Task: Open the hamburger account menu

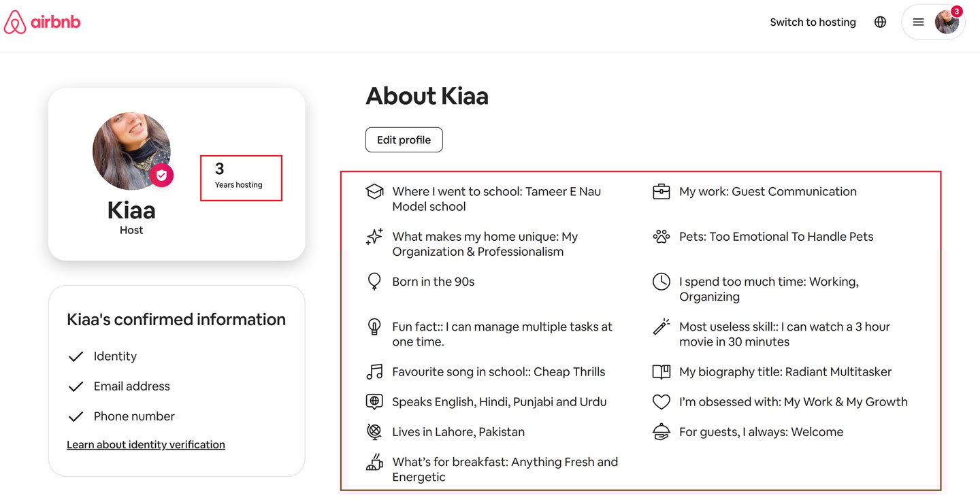Action: [918, 22]
